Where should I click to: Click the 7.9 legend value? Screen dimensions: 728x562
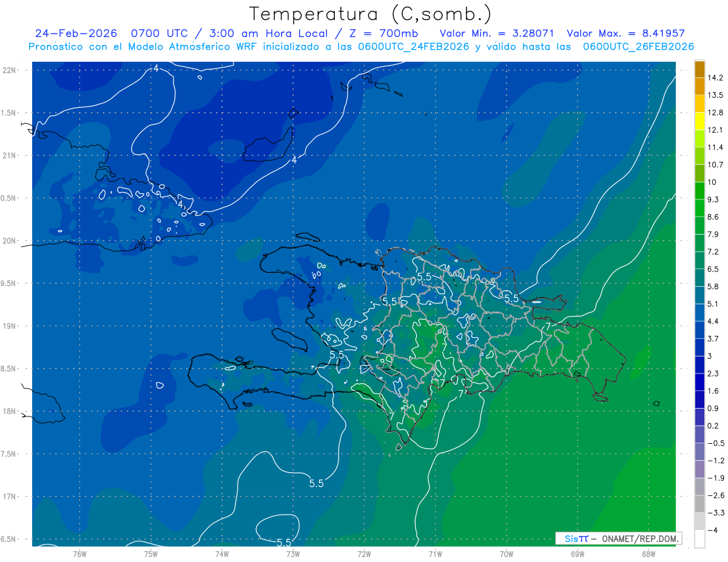tap(713, 235)
